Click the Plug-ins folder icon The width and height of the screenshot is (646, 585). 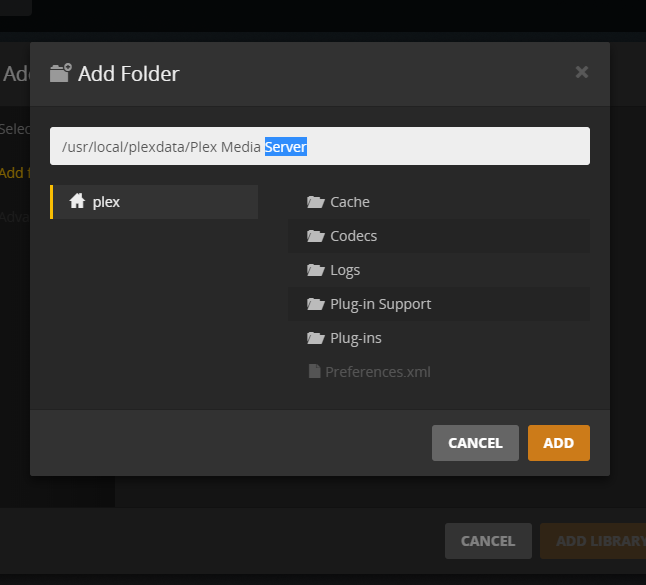[316, 338]
